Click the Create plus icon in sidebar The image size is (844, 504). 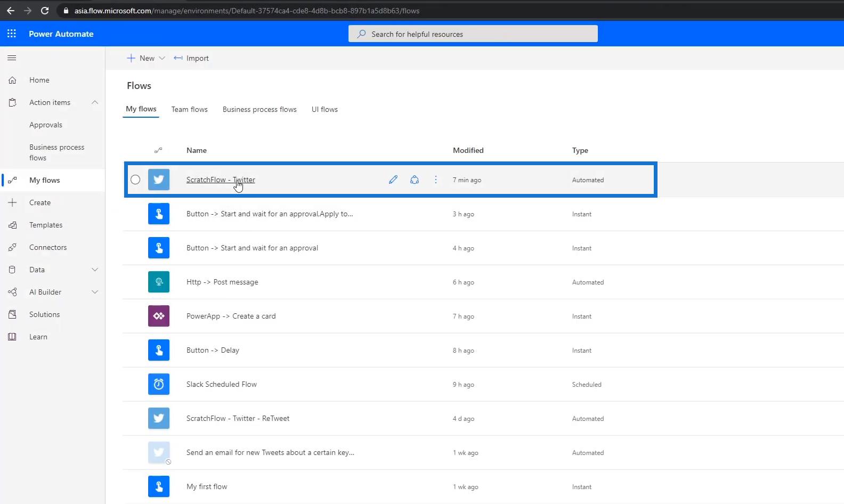[12, 202]
